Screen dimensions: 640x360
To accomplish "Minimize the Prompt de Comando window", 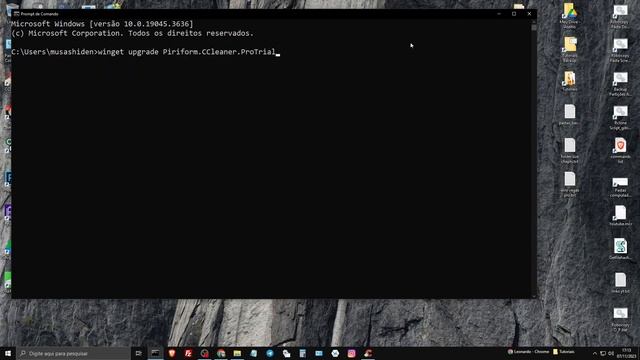I will tap(499, 13).
